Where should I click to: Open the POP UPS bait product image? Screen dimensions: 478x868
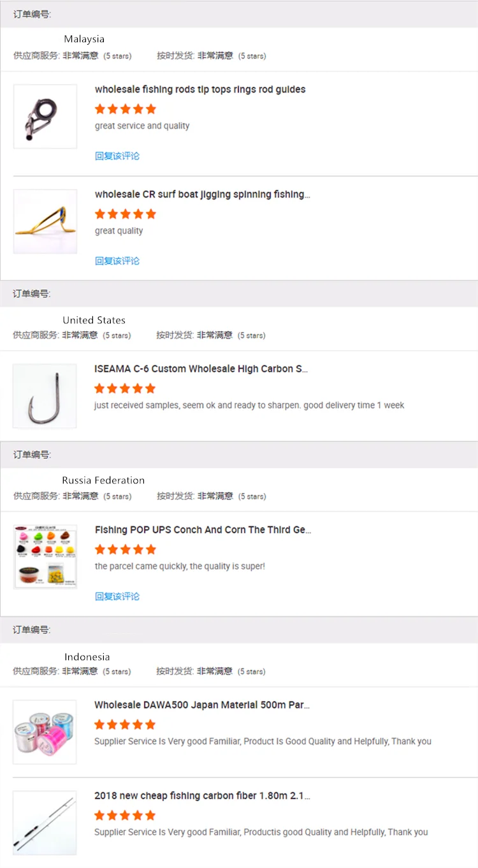click(45, 557)
